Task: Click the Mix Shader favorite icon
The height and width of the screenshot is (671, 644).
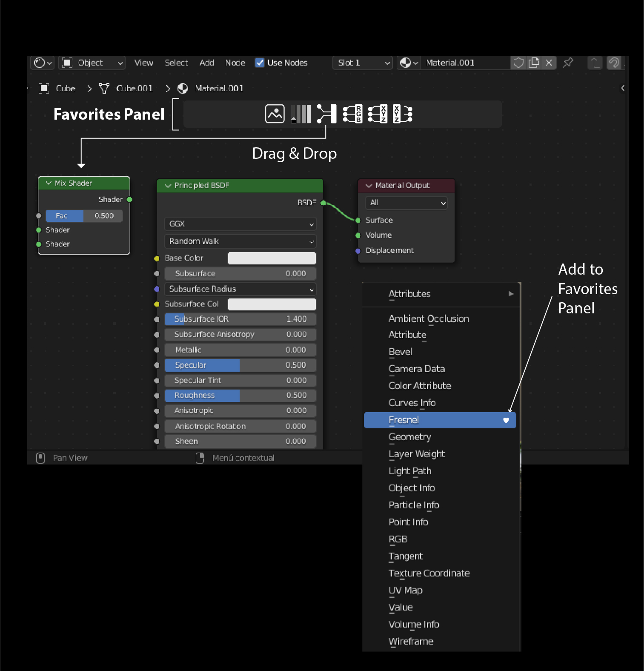Action: click(x=326, y=114)
